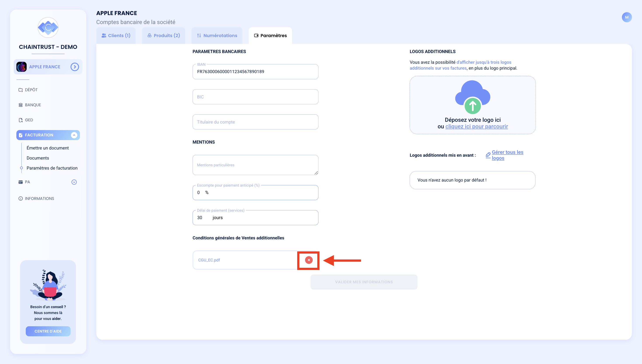Image resolution: width=642 pixels, height=364 pixels.
Task: Focus the Délai de paiement field
Action: pos(255,218)
